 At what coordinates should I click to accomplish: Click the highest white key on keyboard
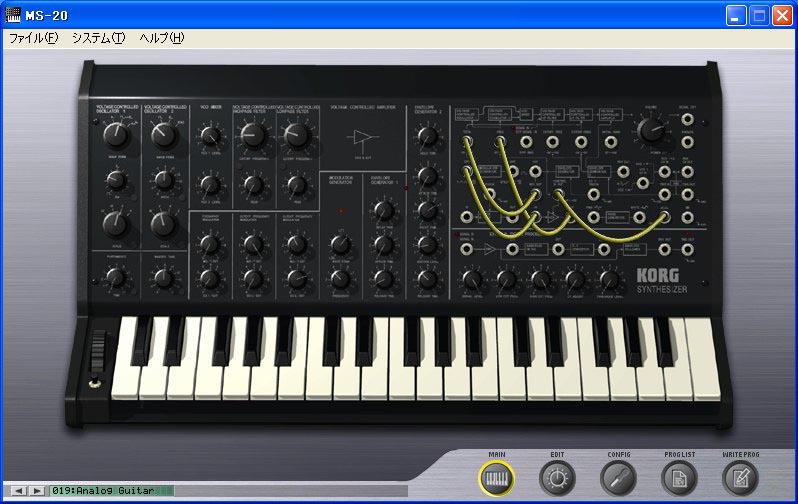[x=703, y=358]
